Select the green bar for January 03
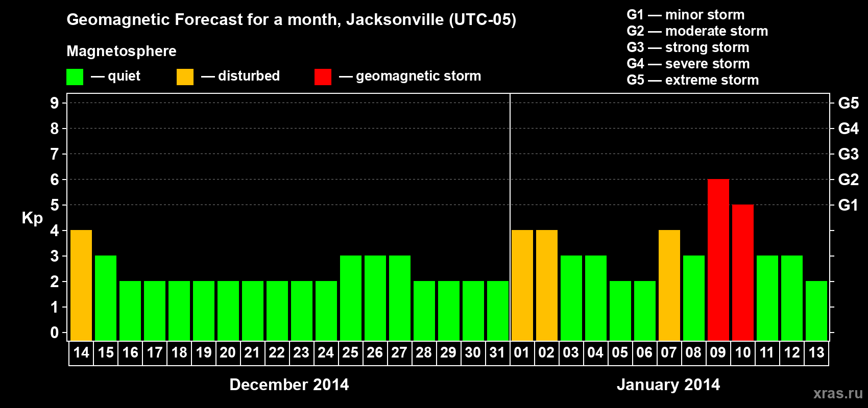The width and height of the screenshot is (868, 408). click(571, 298)
